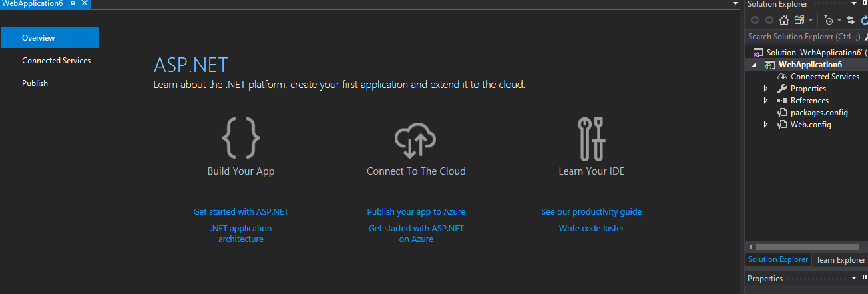
Task: Expand the Properties tree node
Action: pos(766,89)
